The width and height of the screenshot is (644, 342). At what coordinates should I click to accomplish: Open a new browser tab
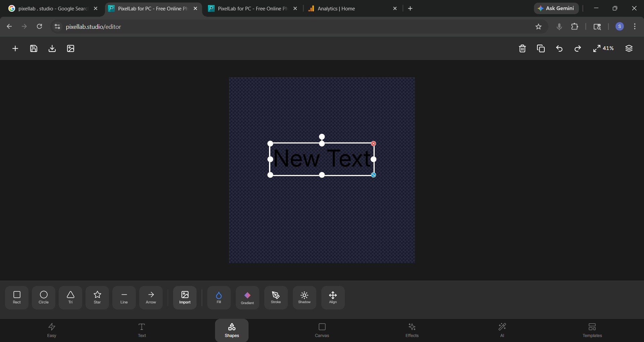(x=410, y=8)
